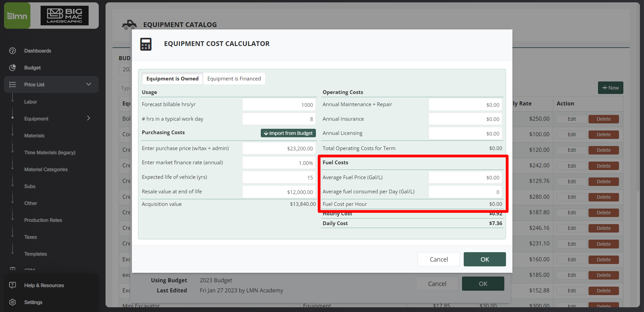Edit the purchase price field
Screen dimensions: 644x312
(279, 148)
